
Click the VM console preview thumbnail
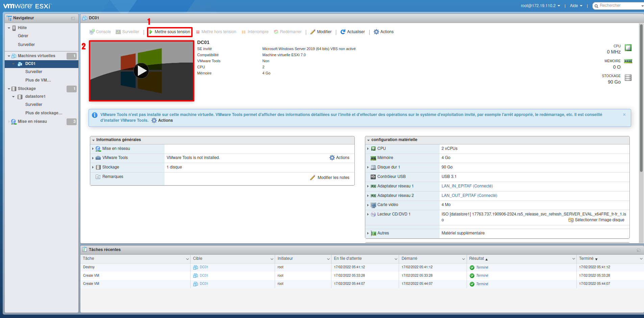142,71
